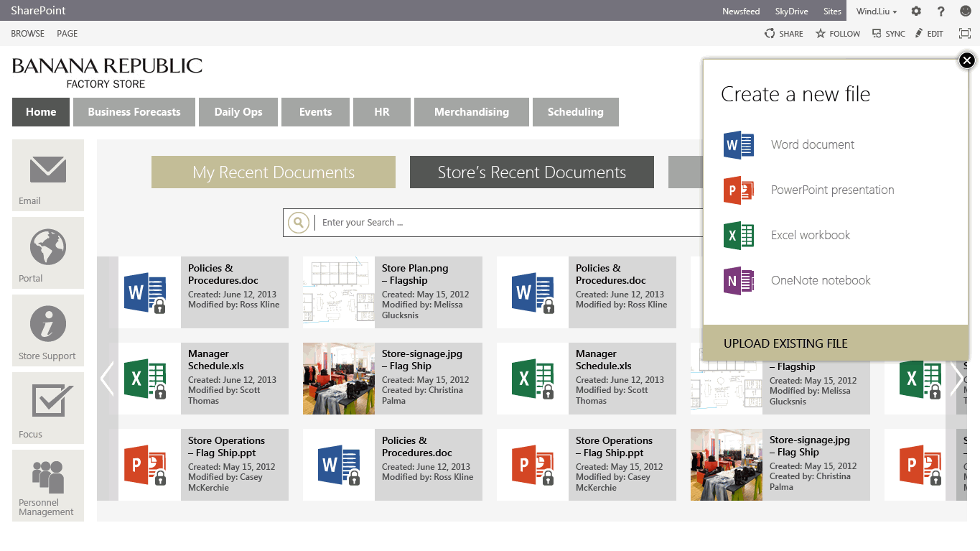Open the Portal globe tile

coord(48,253)
